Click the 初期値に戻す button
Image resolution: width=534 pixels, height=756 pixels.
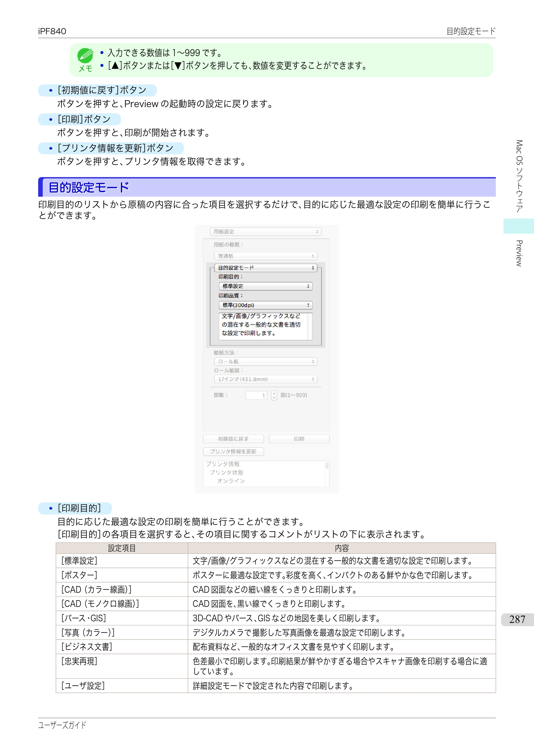233,439
